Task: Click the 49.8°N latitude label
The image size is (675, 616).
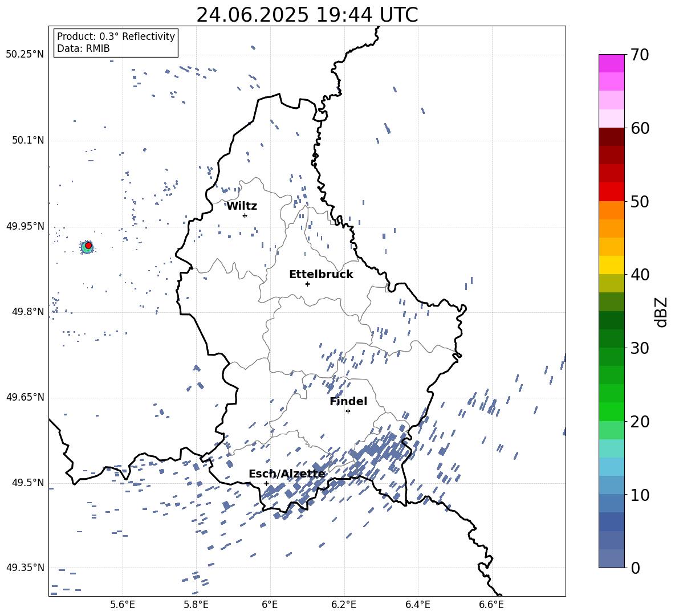Action: pyautogui.click(x=28, y=312)
